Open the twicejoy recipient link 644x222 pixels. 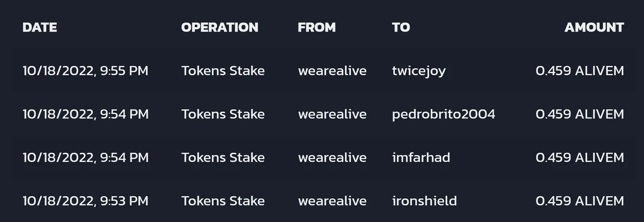point(419,71)
